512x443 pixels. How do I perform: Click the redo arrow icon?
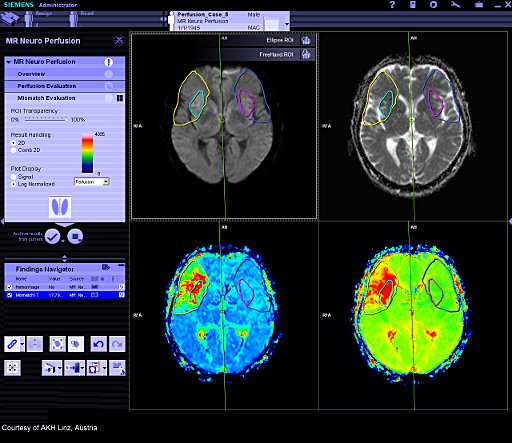pos(117,344)
